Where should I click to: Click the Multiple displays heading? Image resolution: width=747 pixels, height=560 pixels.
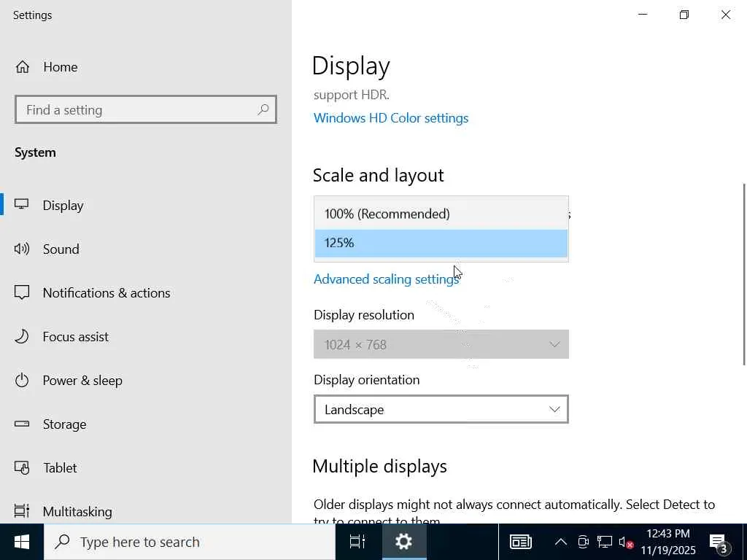click(379, 466)
